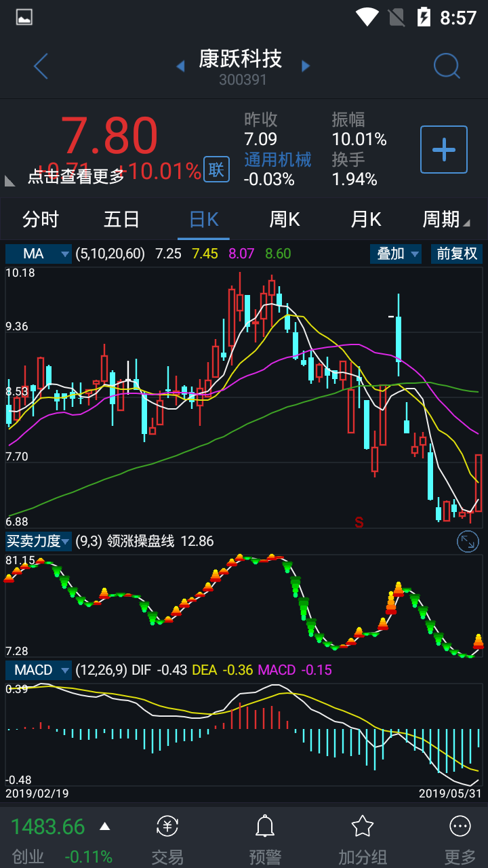Add stock to watchlist with plus button

[444, 149]
